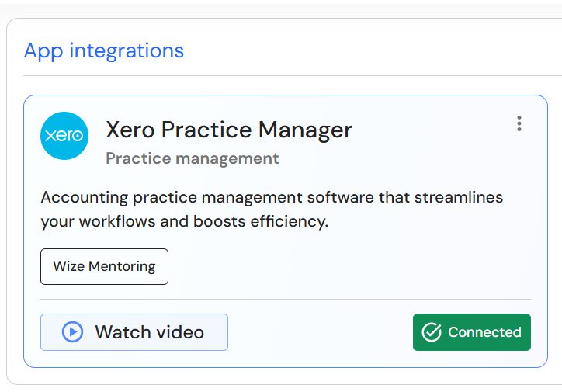The image size is (562, 392).
Task: Expand kebab menu on Xero card
Action: [x=519, y=123]
